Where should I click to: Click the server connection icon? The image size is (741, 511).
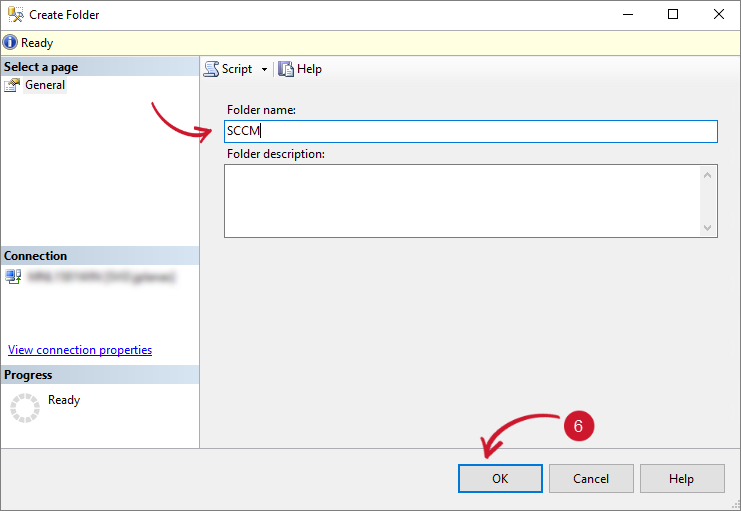(13, 277)
